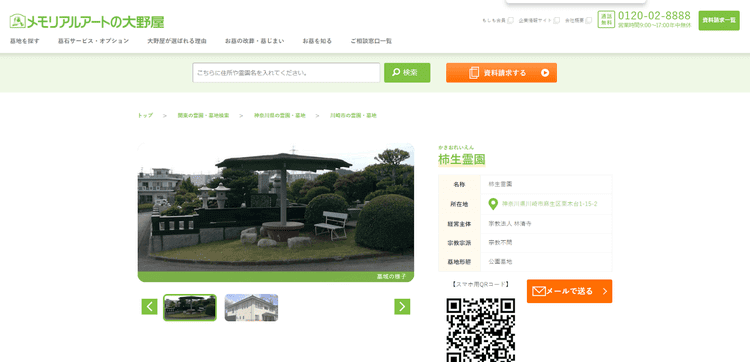Viewport: 750px width, 362px height.
Task: Click the 経営主体 table label
Action: 459,223
